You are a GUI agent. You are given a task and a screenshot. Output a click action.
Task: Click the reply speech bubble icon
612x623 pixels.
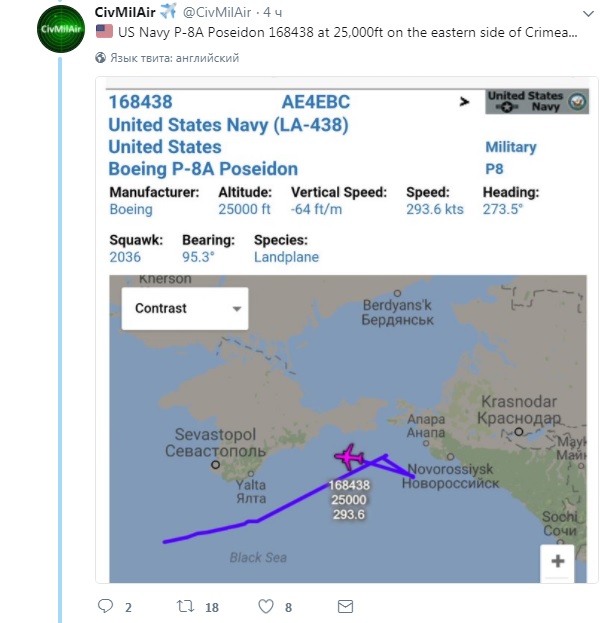(x=106, y=607)
